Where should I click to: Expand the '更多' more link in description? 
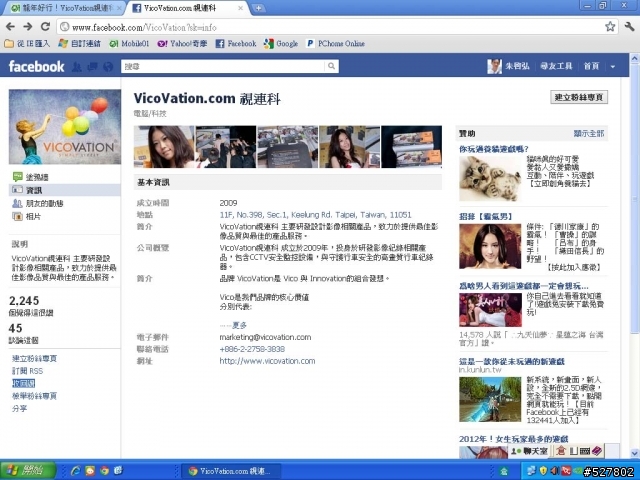239,325
